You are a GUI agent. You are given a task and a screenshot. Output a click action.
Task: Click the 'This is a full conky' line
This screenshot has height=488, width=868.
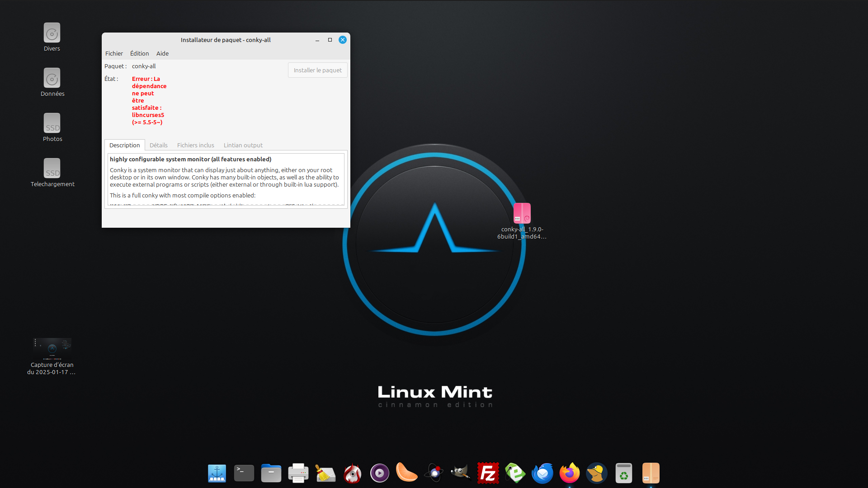(x=183, y=195)
